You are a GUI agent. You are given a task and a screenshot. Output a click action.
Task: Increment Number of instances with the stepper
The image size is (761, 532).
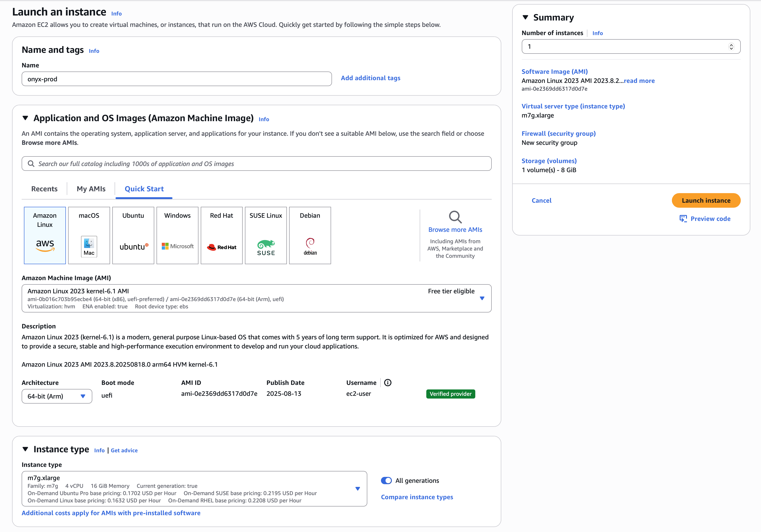(x=732, y=44)
